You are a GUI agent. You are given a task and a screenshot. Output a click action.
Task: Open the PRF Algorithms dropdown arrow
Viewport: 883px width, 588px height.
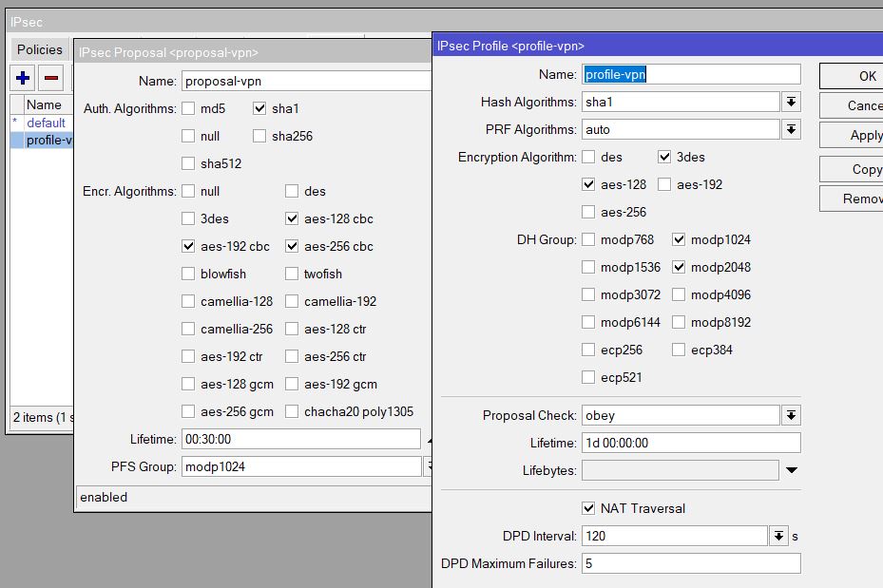[791, 129]
